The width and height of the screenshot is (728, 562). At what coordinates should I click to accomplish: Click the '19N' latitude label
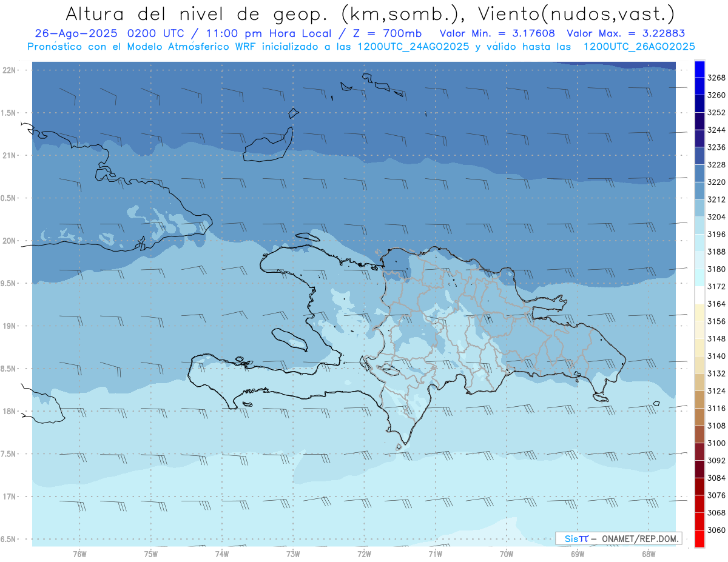10,326
